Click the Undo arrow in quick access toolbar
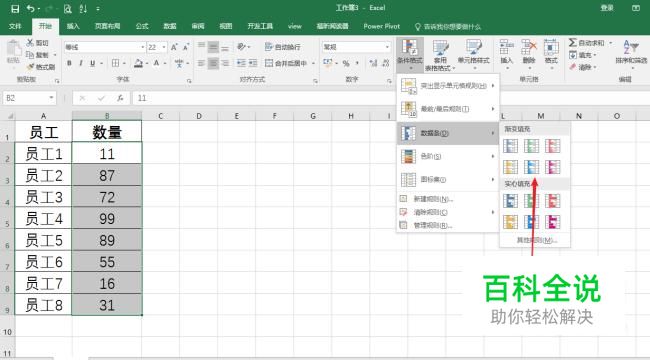This screenshot has height=360, width=650. tap(31, 8)
